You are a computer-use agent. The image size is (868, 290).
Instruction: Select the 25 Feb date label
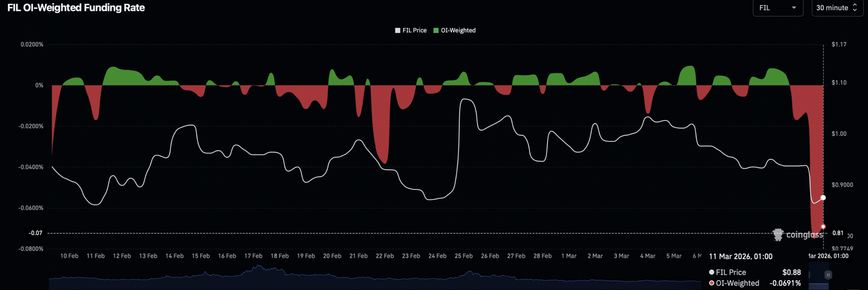point(463,256)
